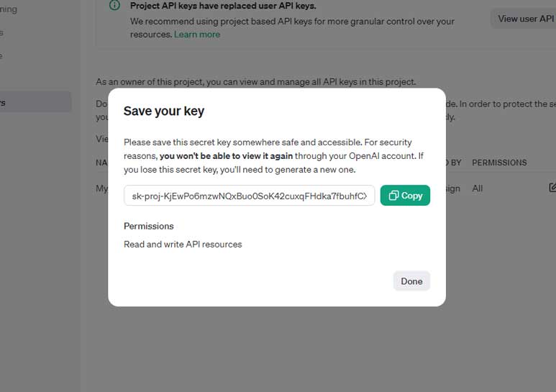Viewport: 556px width, 392px height.
Task: Click the project owner description text
Action: (255, 82)
